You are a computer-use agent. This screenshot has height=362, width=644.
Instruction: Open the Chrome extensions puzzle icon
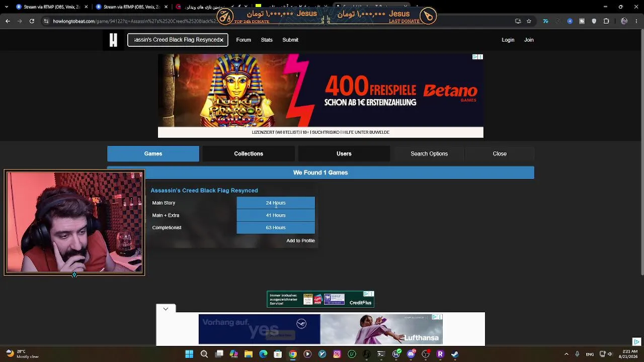[x=606, y=21]
